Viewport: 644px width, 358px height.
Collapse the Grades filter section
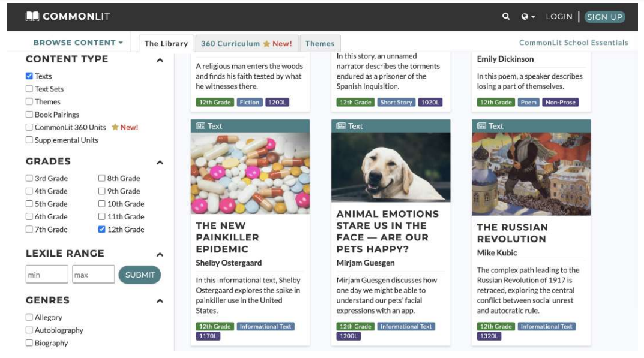point(160,163)
